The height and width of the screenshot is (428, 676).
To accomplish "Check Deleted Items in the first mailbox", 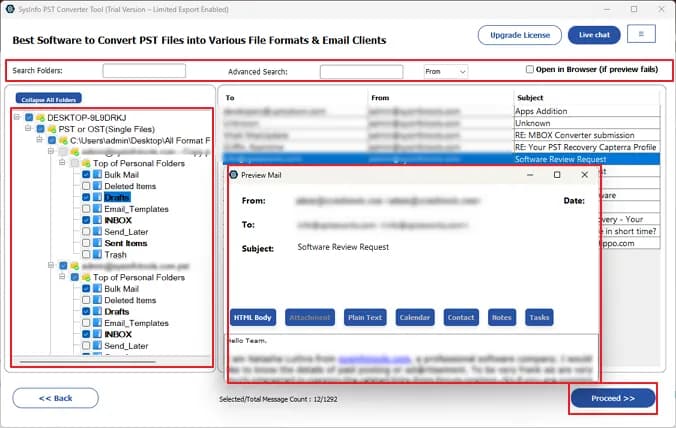I will pos(86,186).
